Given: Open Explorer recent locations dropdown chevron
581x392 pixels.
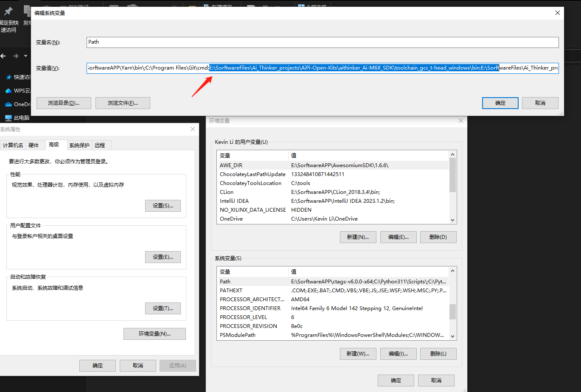Looking at the screenshot, I should point(25,56).
